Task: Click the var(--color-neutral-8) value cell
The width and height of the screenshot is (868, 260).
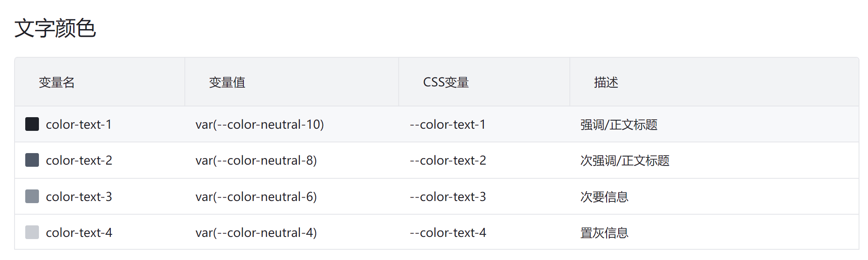Action: 256,160
